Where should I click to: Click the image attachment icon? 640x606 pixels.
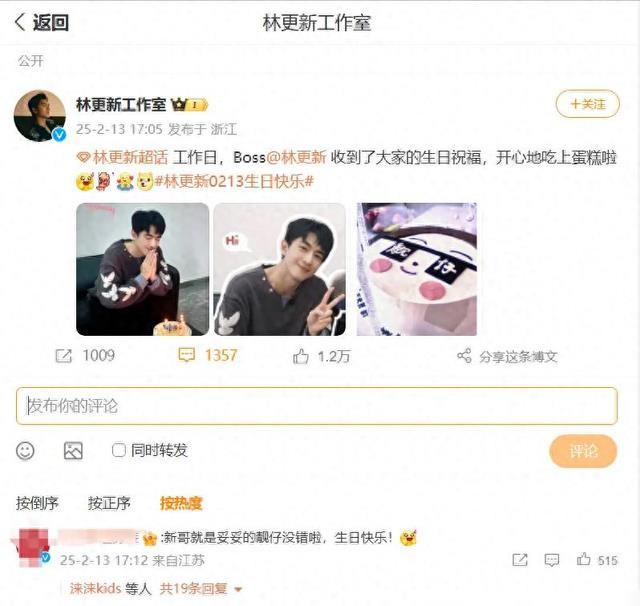(73, 451)
